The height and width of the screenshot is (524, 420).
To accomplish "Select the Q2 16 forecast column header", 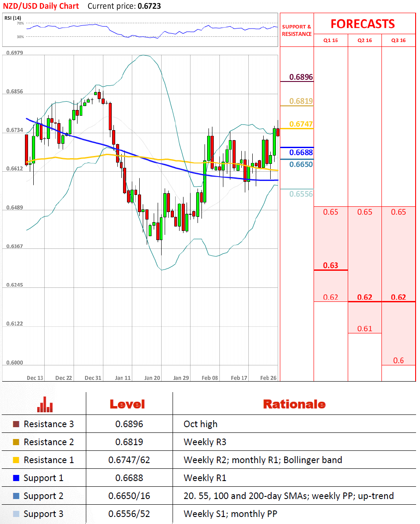I will [x=364, y=40].
